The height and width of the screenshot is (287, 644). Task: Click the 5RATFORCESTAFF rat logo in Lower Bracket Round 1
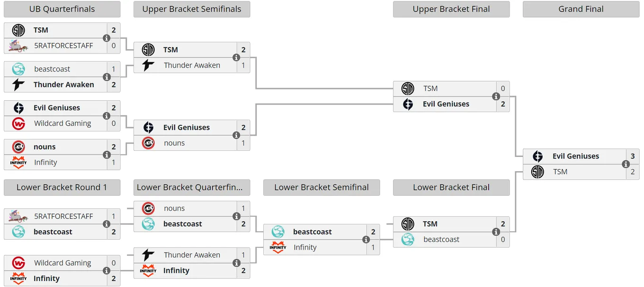[x=18, y=216]
